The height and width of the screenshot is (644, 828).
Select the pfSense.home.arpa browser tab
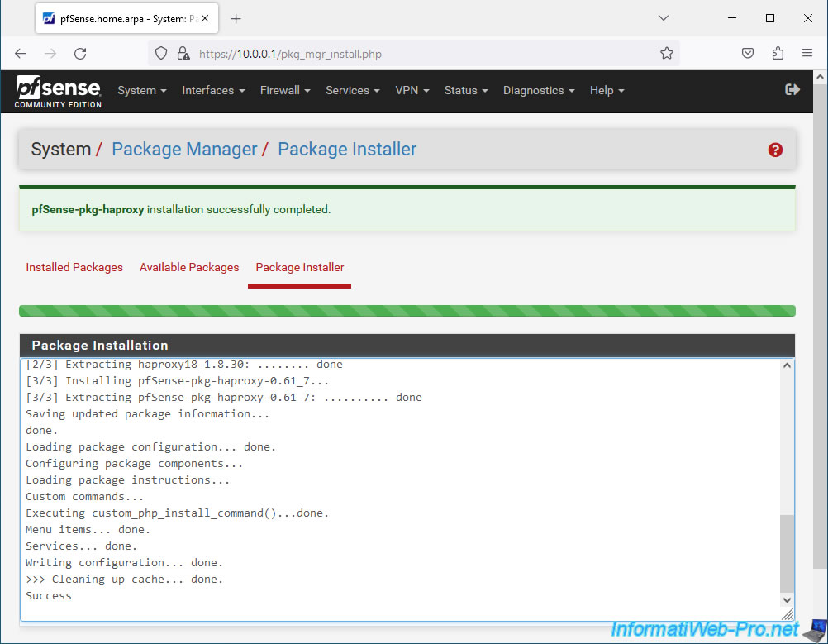point(126,18)
